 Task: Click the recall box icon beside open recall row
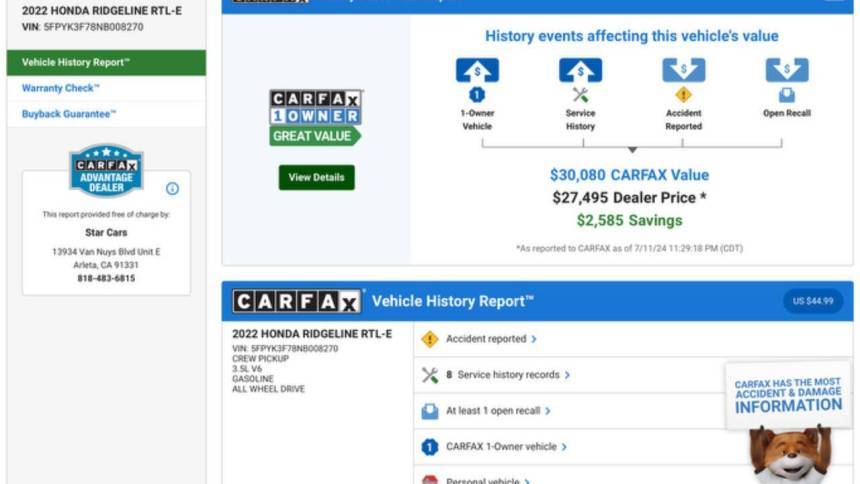pos(430,411)
